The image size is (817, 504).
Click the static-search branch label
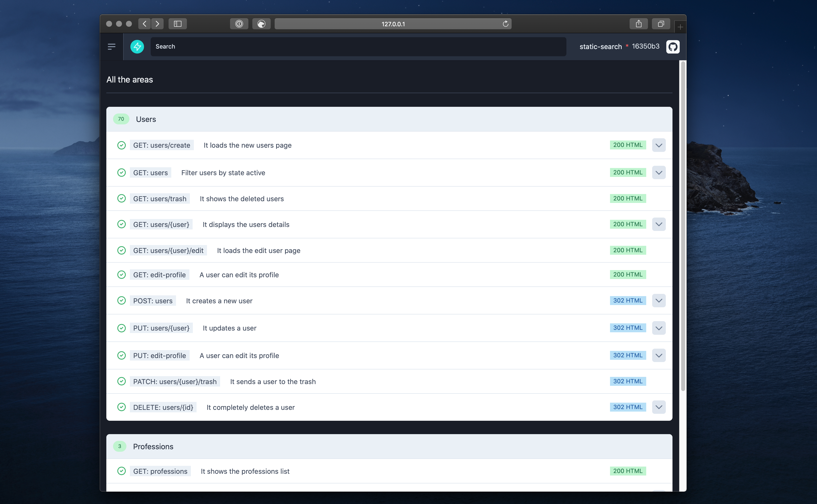coord(600,47)
